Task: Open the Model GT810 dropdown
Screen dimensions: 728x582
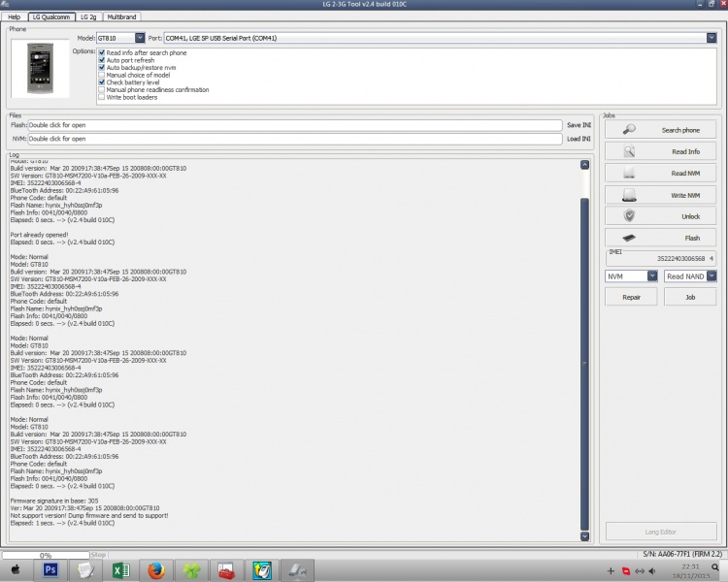Action: [x=140, y=38]
